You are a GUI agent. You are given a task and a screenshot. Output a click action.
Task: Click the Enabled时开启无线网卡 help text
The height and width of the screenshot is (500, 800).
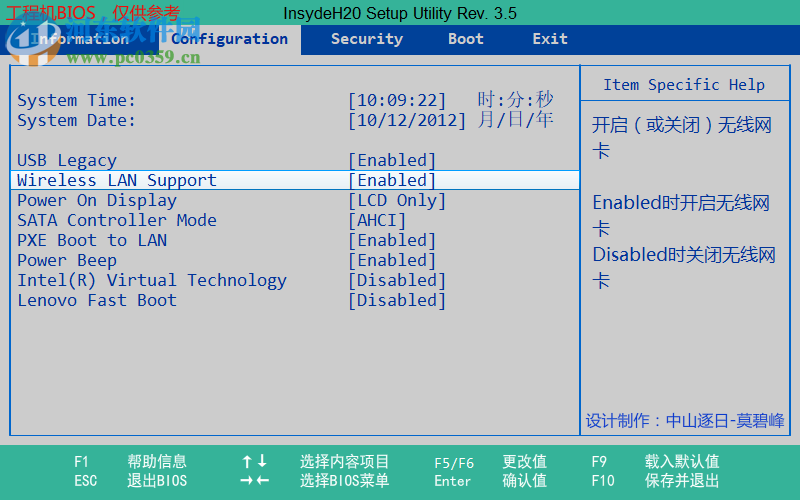pyautogui.click(x=682, y=216)
